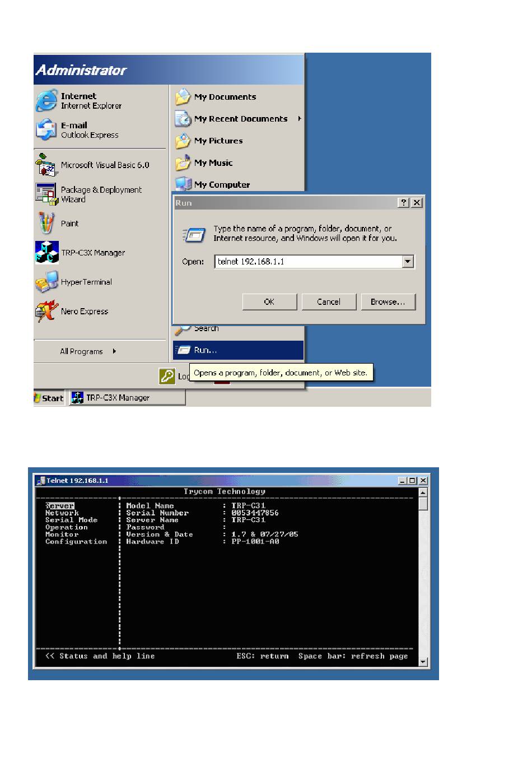Click the Search magnifier icon
This screenshot has width=532, height=762.
tap(182, 329)
